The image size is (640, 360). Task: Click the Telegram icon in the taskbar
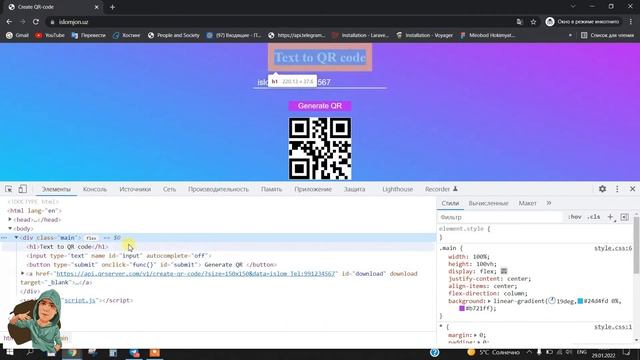(134, 353)
